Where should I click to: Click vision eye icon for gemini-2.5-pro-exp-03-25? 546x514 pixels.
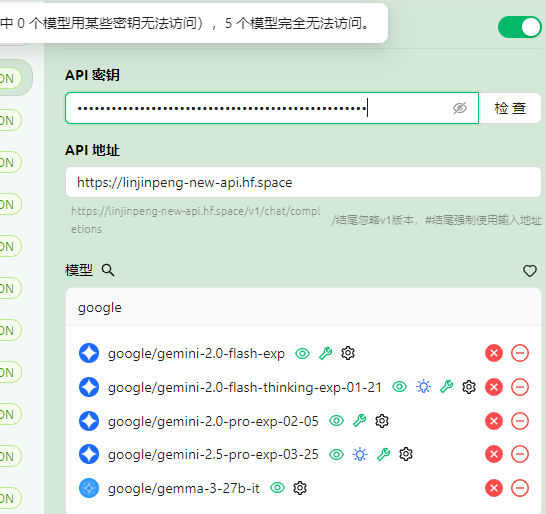(x=336, y=454)
